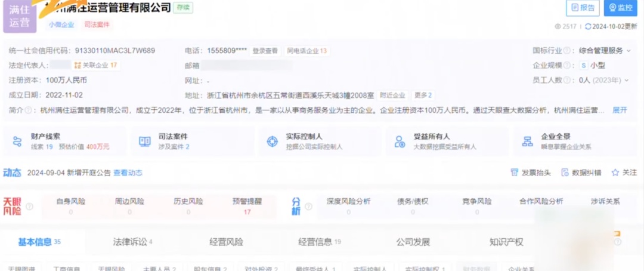This screenshot has width=644, height=271.
Task: Click the 实际控制人 target icon
Action: click(273, 141)
